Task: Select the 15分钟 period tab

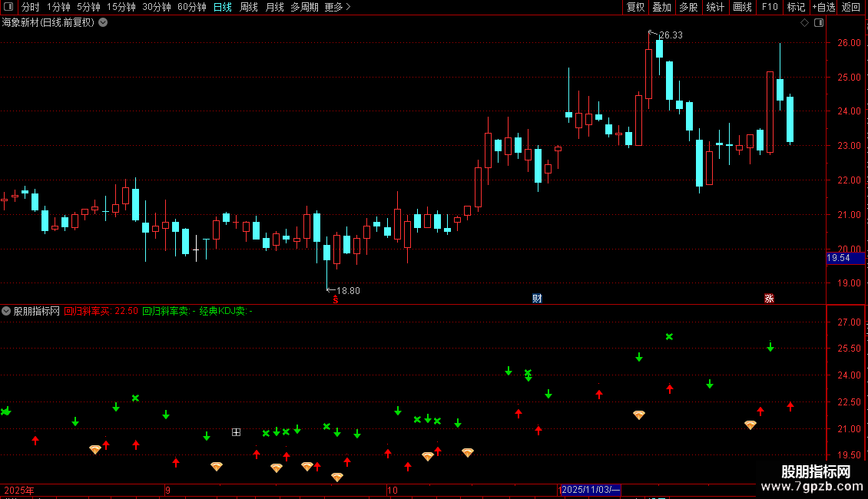Action: (x=121, y=7)
